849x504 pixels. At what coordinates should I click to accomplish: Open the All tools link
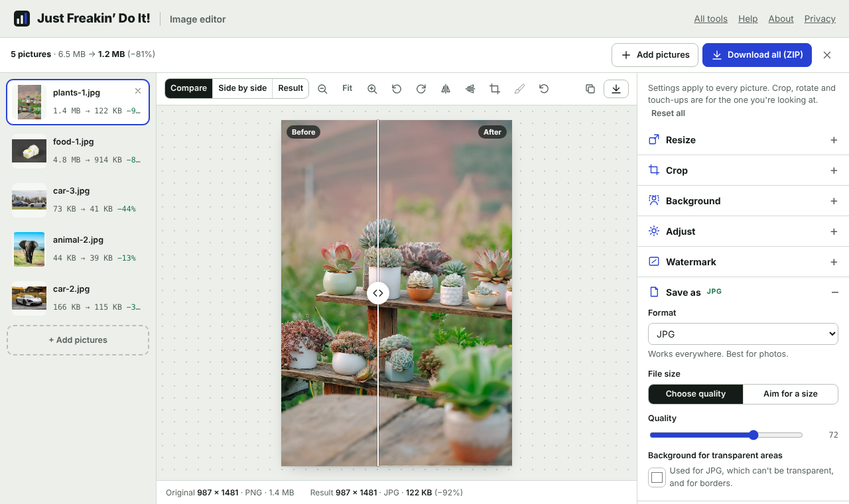711,19
